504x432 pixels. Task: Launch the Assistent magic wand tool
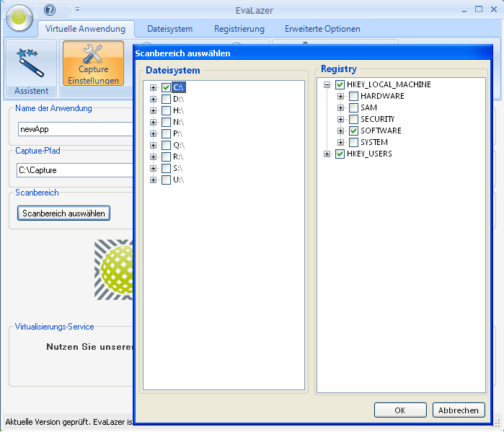[30, 63]
